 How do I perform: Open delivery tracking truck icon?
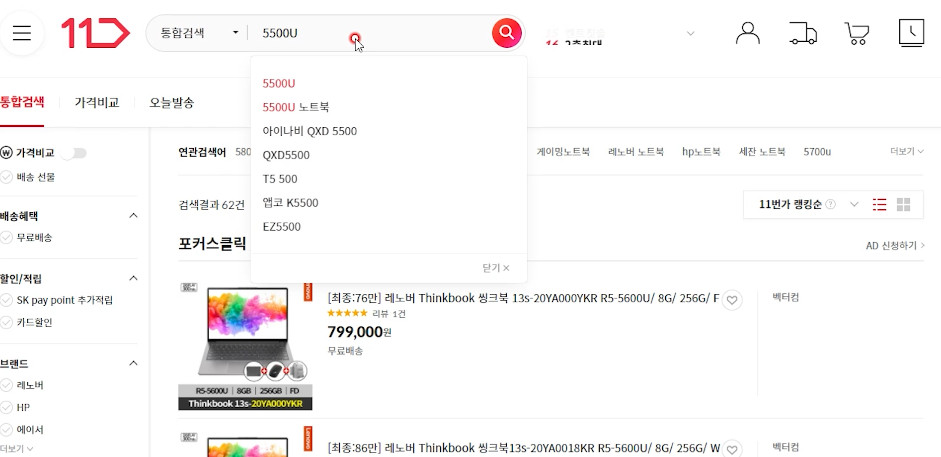(x=803, y=33)
